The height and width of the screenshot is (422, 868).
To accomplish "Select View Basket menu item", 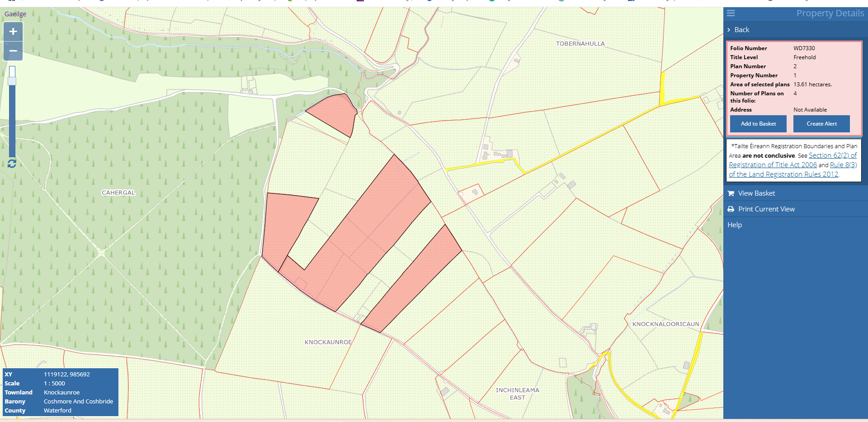I will click(x=756, y=193).
